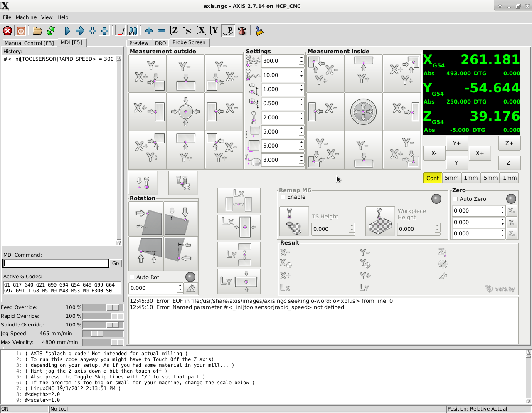Increase the 300.0 probe speed spinner
532x413 pixels.
pos(301,59)
